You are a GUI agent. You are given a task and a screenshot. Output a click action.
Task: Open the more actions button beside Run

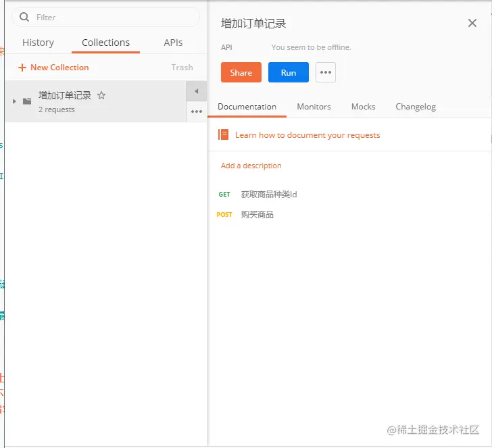(325, 72)
